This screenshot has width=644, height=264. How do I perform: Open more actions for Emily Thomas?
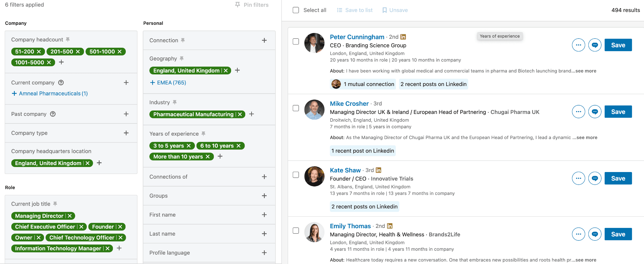[579, 234]
